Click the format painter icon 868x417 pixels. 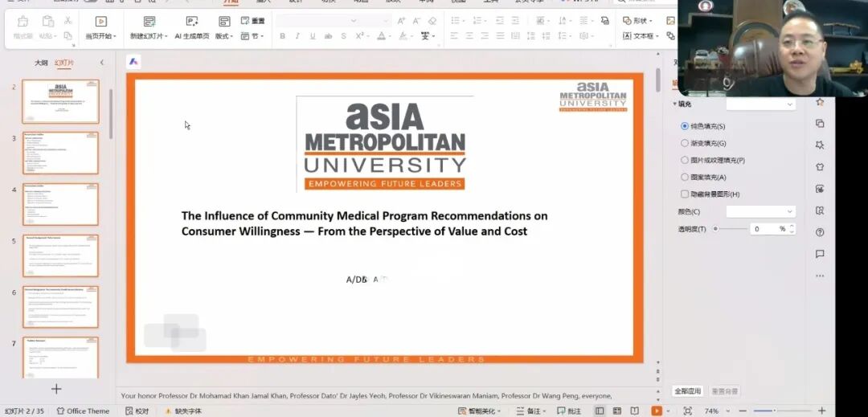tap(23, 22)
